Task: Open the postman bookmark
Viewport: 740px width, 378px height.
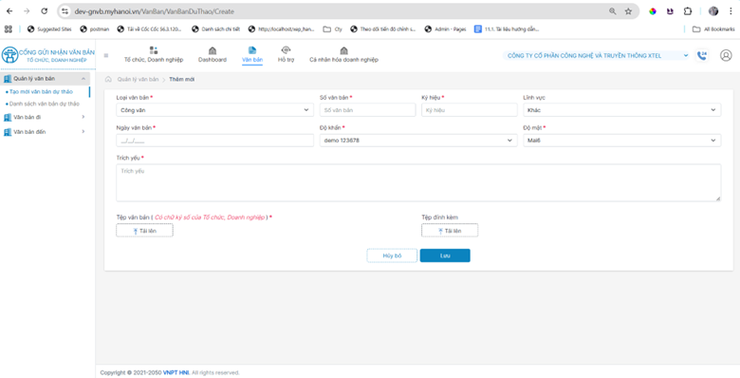Action: [x=94, y=29]
